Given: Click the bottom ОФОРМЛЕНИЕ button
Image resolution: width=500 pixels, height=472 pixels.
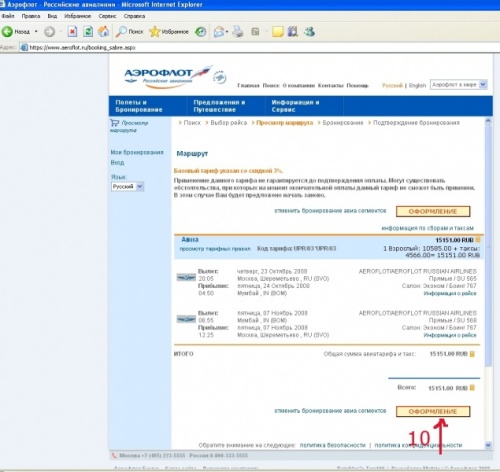Looking at the screenshot, I should [x=433, y=411].
